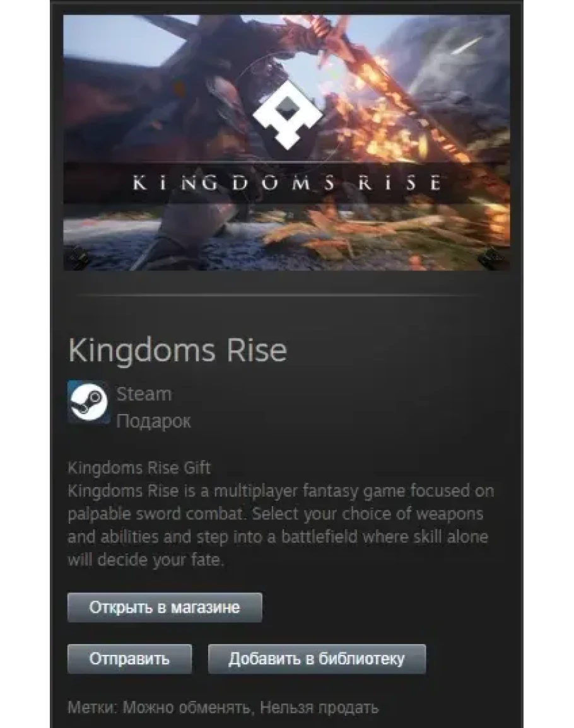Click the white Kingdoms Rise emblem
This screenshot has height=728, width=574.
(288, 115)
